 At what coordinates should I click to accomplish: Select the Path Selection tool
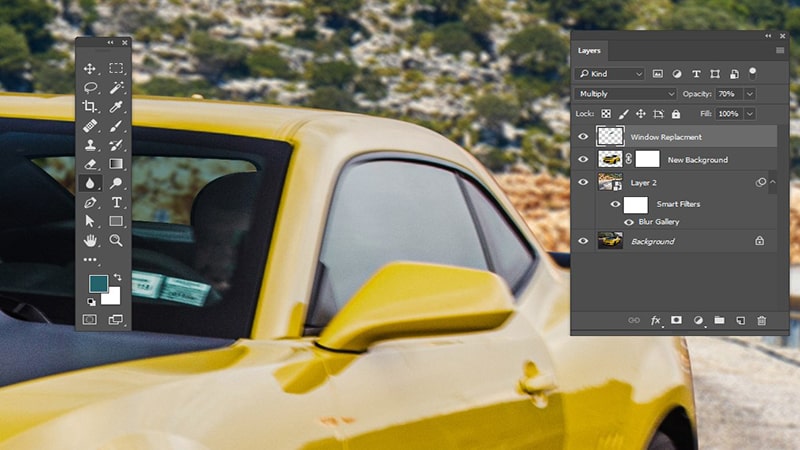[90, 221]
